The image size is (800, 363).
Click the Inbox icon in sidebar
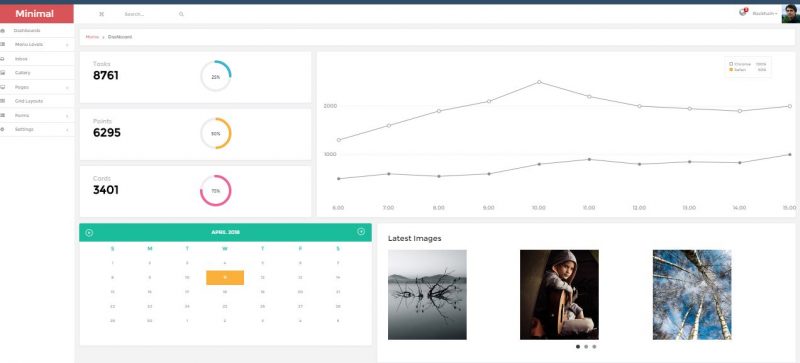tap(3, 59)
